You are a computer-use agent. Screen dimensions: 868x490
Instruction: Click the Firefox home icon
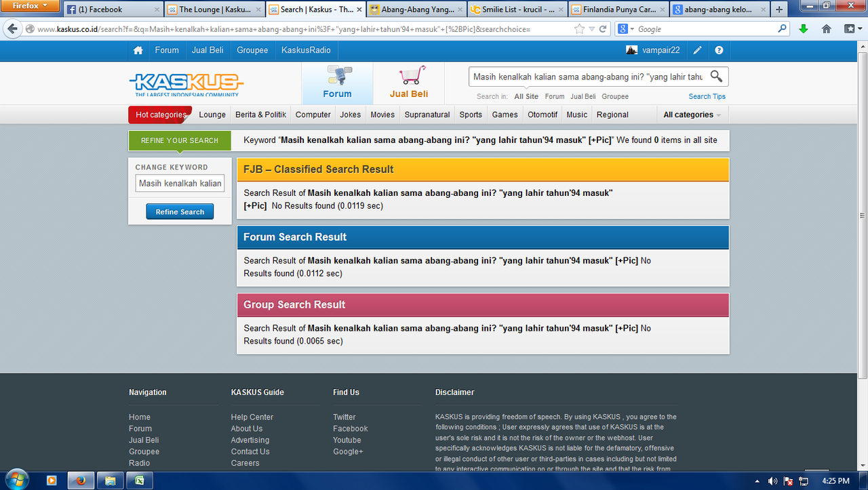pyautogui.click(x=826, y=29)
